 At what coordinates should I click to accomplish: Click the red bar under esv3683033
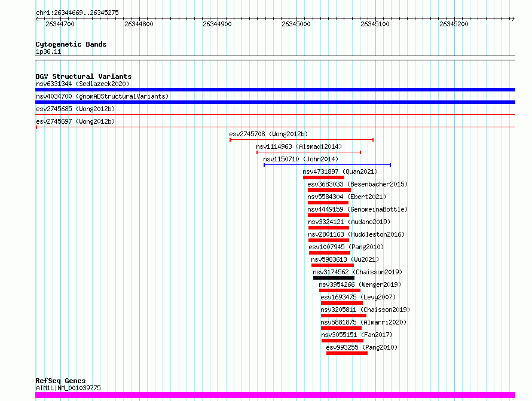[x=329, y=190]
